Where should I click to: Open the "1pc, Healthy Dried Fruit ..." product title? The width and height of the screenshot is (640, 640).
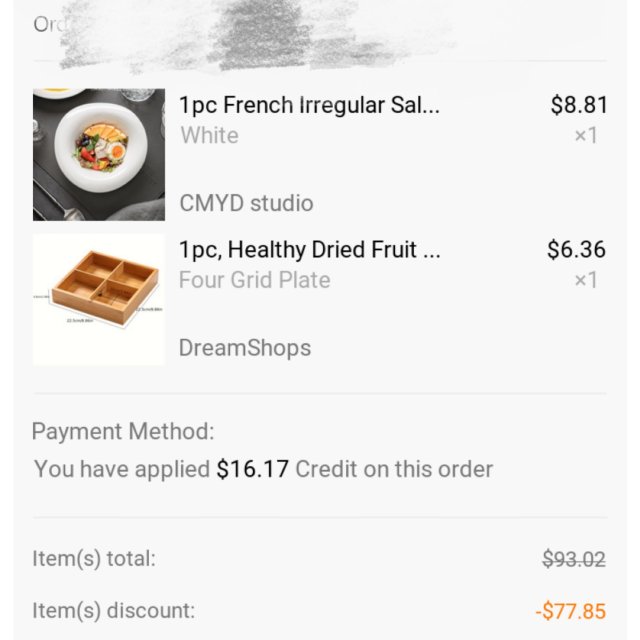click(x=309, y=250)
